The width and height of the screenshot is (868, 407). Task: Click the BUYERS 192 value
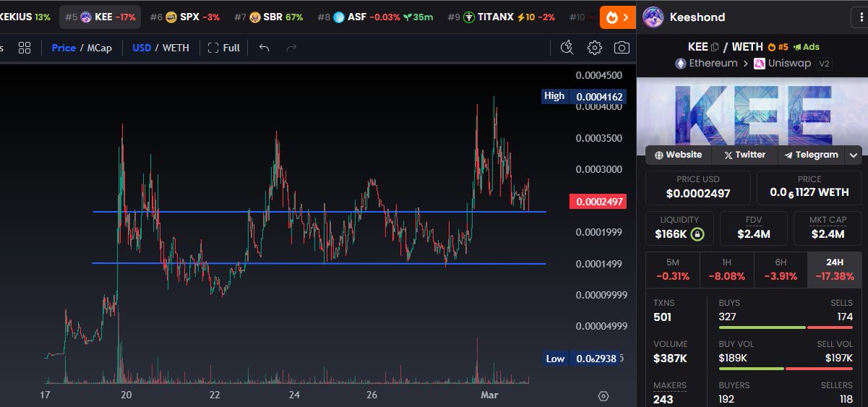(x=727, y=399)
